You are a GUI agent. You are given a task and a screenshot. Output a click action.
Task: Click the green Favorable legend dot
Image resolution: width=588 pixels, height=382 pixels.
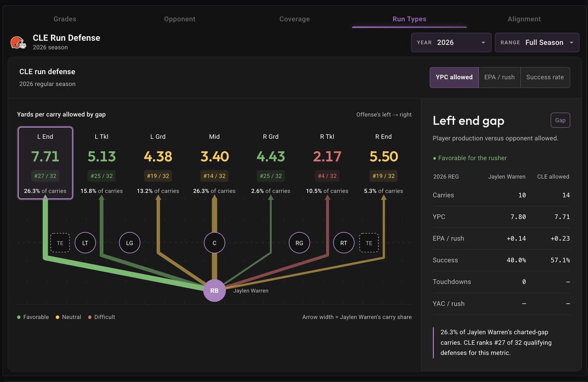click(19, 317)
